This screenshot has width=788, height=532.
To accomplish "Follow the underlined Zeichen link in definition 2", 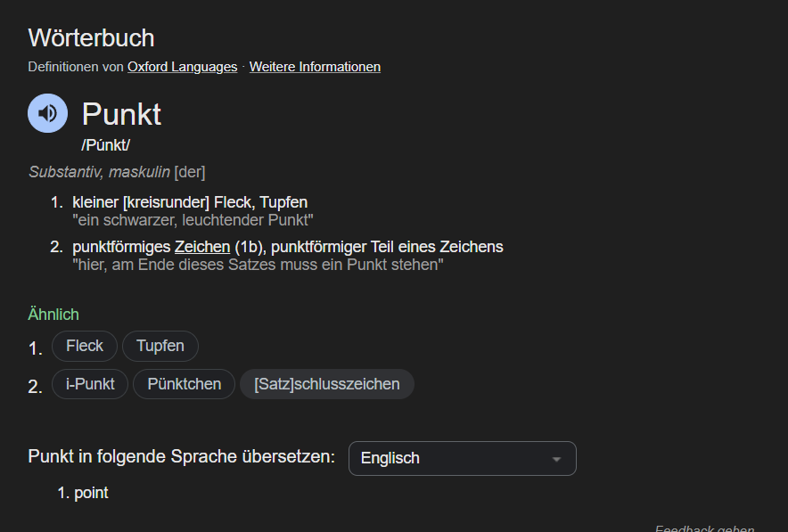I will pos(202,247).
